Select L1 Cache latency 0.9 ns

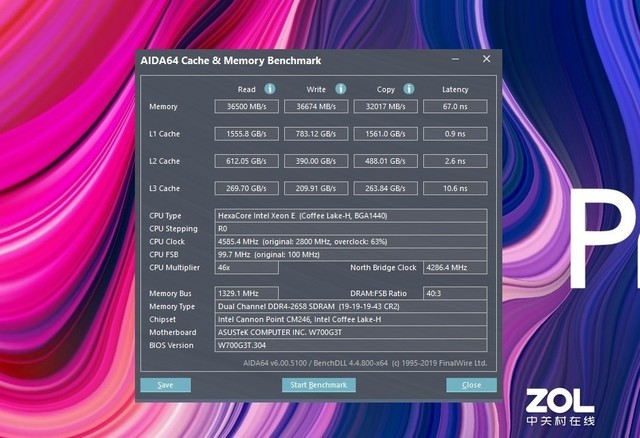coord(455,134)
